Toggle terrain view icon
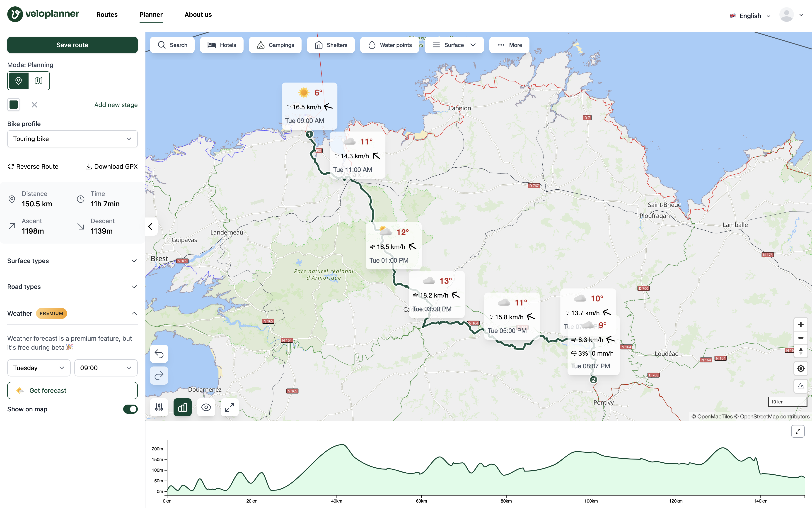Screen dimensions: 812x508 click(801, 386)
